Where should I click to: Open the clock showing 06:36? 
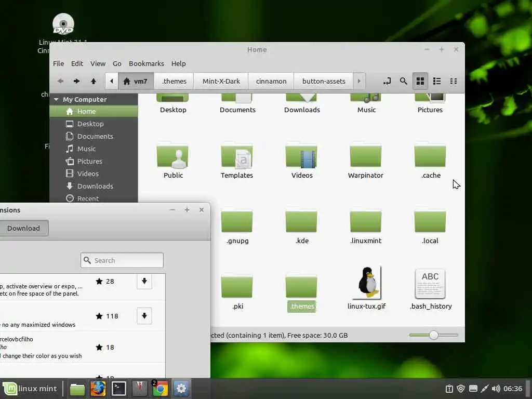(x=513, y=389)
